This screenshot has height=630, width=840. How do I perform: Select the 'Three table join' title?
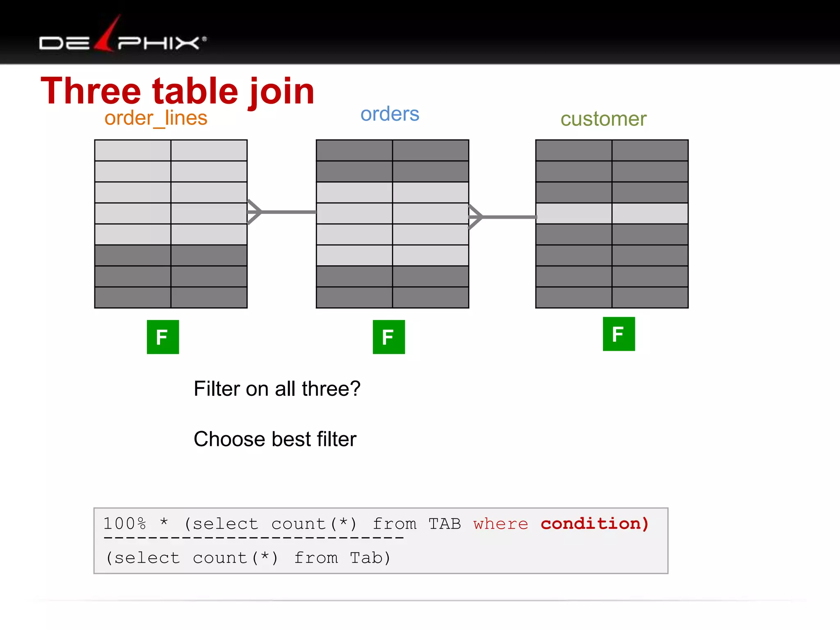coord(178,91)
